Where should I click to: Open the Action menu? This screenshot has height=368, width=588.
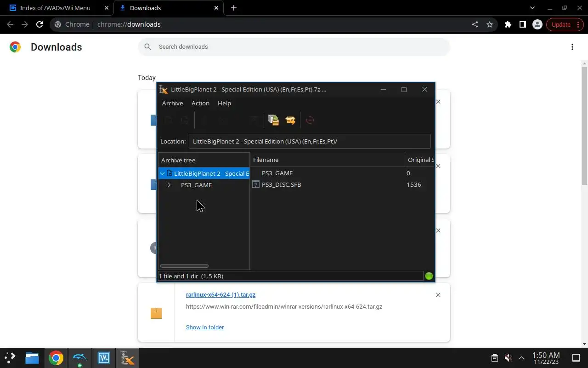pyautogui.click(x=200, y=103)
